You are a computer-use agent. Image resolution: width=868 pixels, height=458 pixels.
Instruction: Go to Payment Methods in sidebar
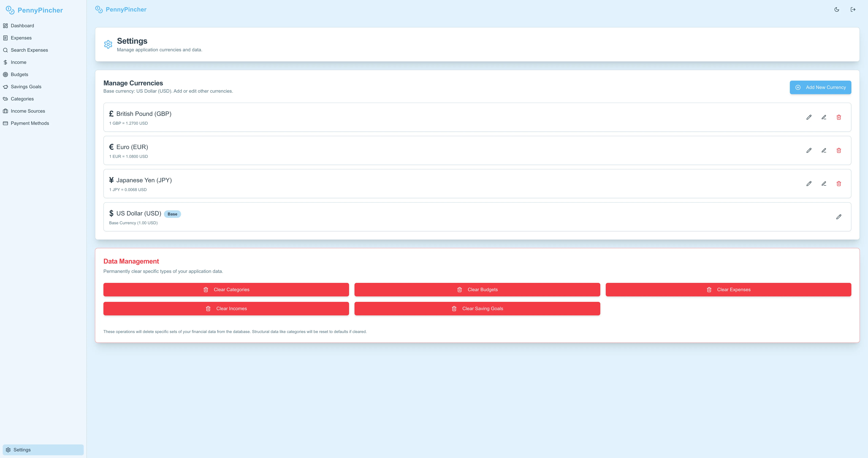click(x=43, y=123)
